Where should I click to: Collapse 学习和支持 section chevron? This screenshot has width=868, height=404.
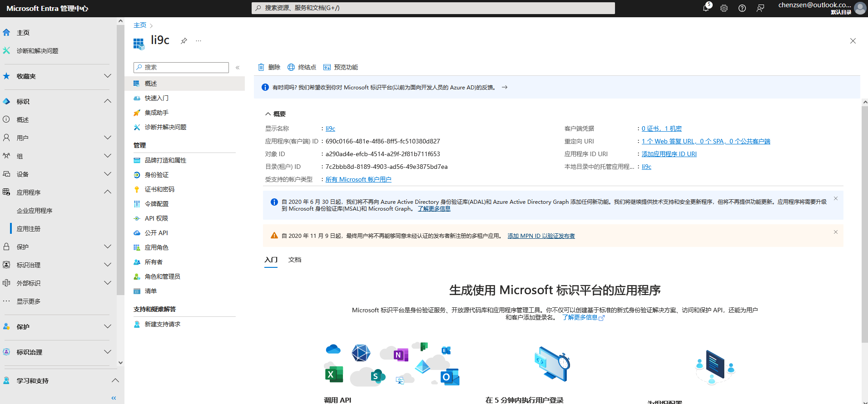pos(115,380)
